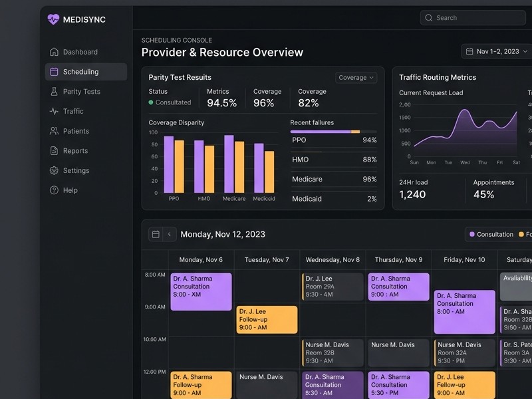Select Friday, Nov 10 column header
Viewport: 532px width, 399px height.
pyautogui.click(x=464, y=260)
